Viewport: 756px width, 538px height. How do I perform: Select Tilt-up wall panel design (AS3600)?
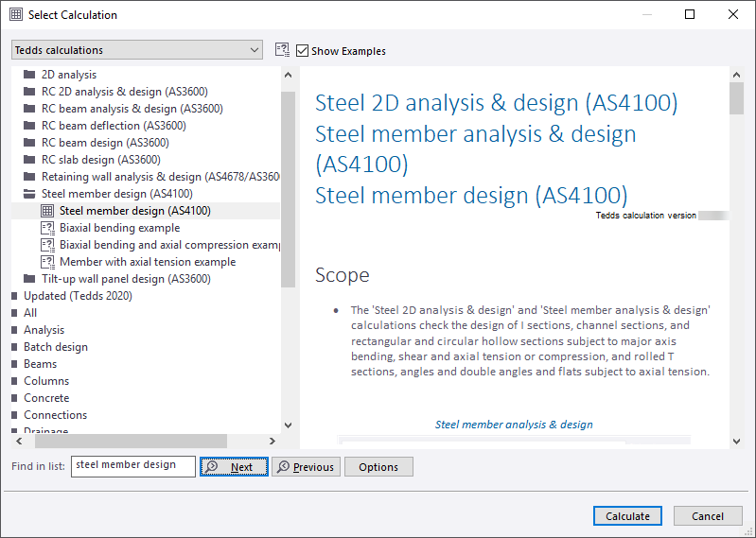click(127, 279)
